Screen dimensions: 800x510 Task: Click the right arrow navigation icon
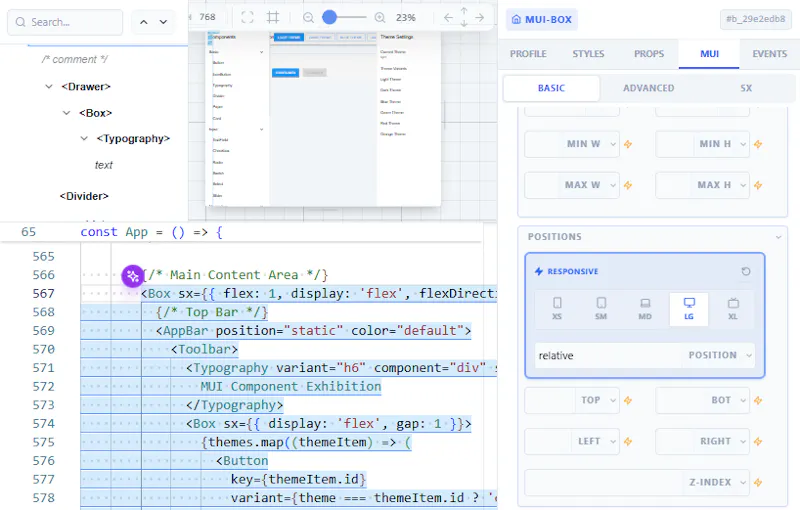[480, 17]
